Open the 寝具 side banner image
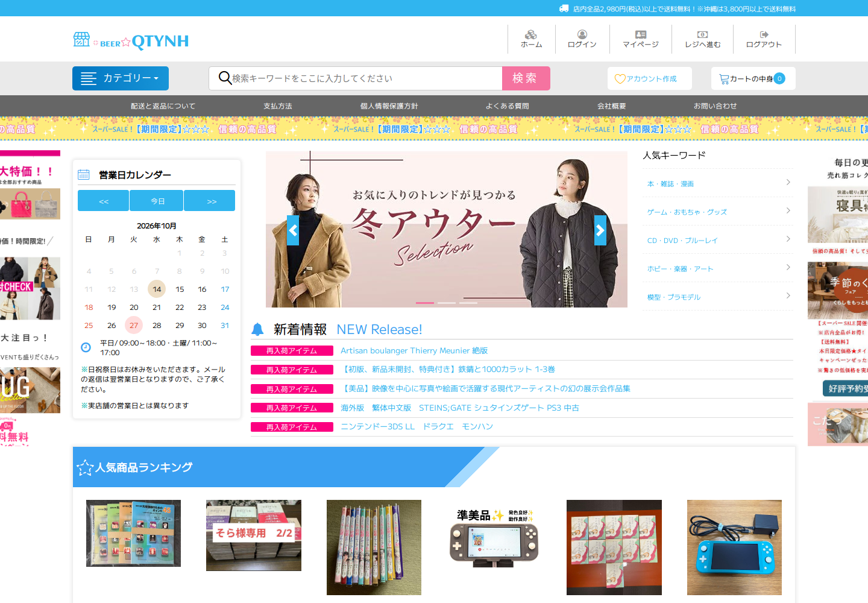 click(x=838, y=215)
